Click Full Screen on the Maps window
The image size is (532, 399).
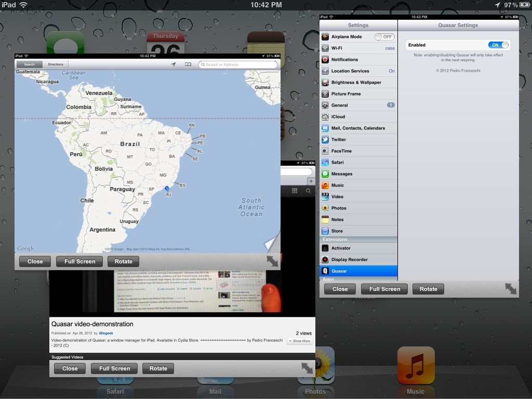pyautogui.click(x=79, y=261)
